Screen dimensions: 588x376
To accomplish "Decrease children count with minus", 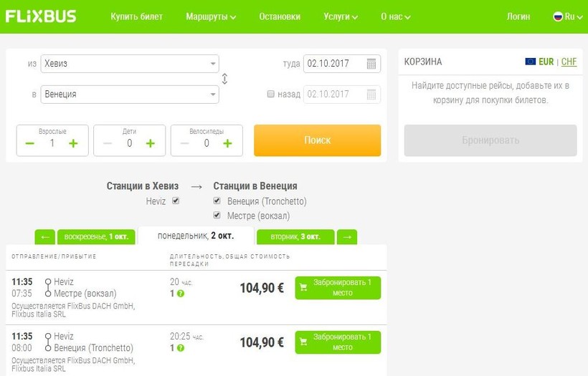I will [108, 143].
